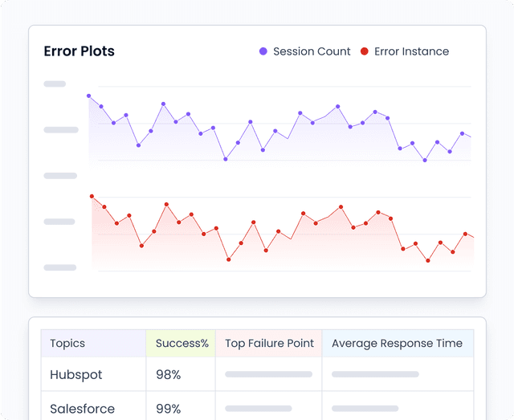Sort by Average Response Time header
This screenshot has height=420, width=514.
click(397, 343)
